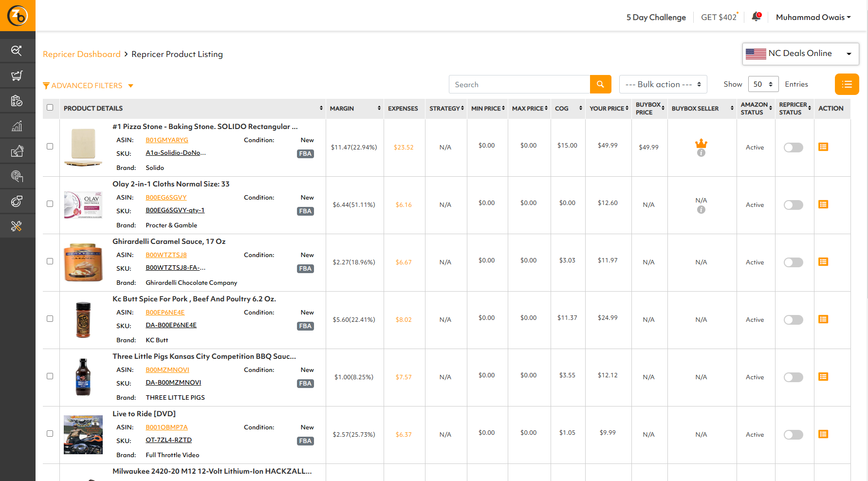Select all products header checkbox
Image resolution: width=868 pixels, height=481 pixels.
coord(50,108)
